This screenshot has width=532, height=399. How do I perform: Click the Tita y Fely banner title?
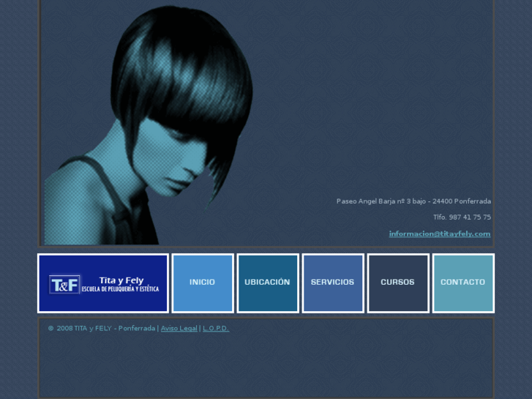[121, 280]
